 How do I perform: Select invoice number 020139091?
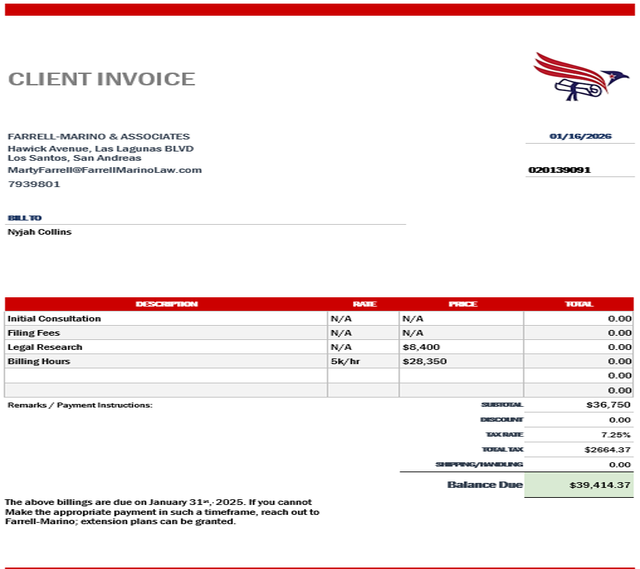coord(560,170)
